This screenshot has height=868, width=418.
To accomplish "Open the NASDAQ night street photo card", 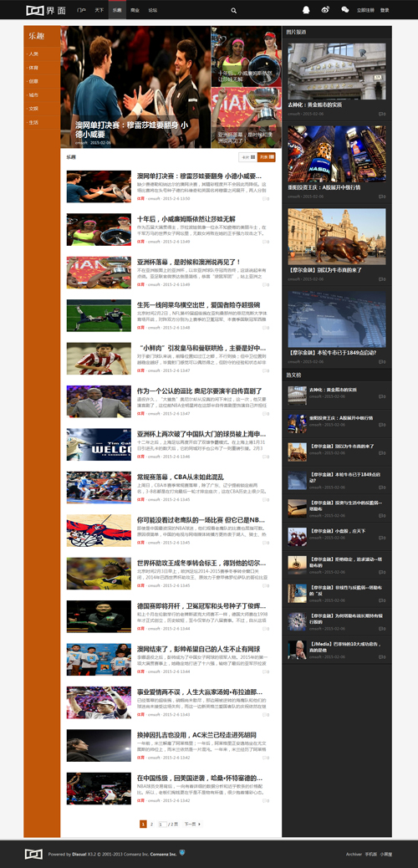I will 337,153.
